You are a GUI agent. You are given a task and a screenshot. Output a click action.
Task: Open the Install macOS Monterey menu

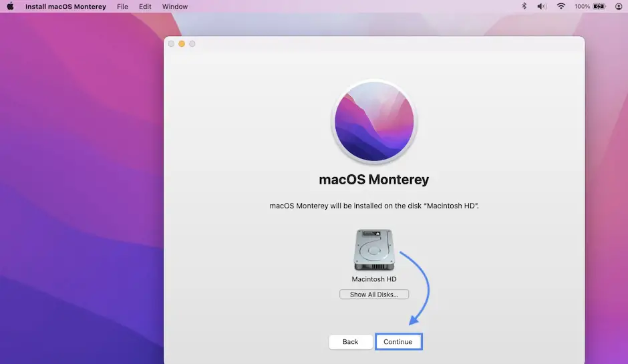(65, 7)
